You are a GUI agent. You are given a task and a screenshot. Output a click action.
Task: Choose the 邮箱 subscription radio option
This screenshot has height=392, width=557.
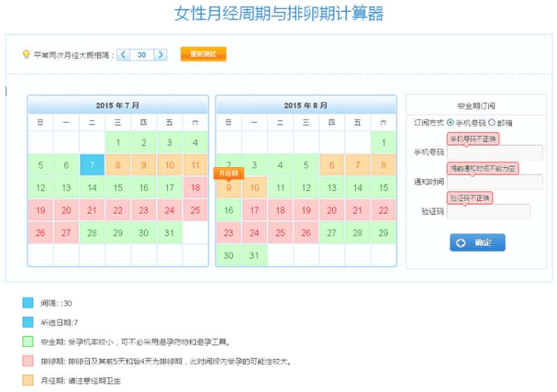coord(492,123)
